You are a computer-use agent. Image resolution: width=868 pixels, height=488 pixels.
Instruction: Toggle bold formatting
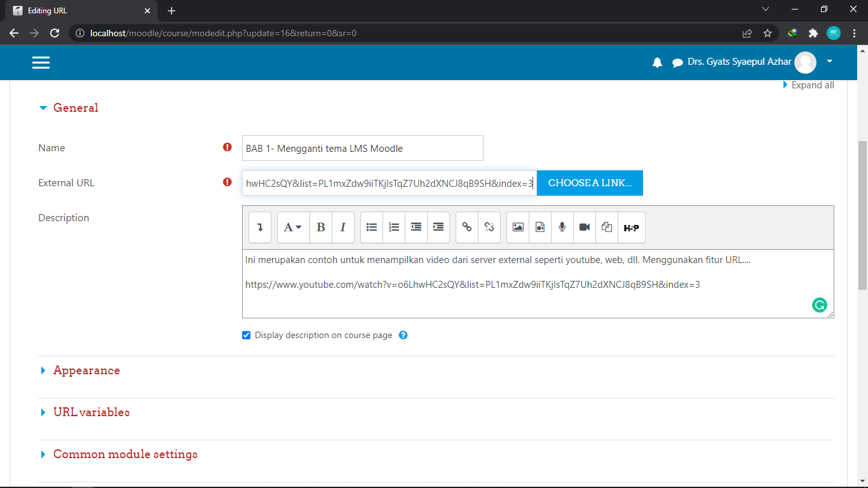[x=321, y=227]
